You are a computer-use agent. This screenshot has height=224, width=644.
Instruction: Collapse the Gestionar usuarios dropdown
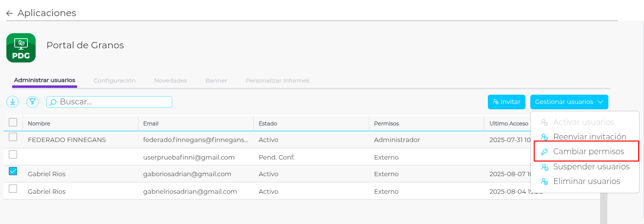coord(569,102)
